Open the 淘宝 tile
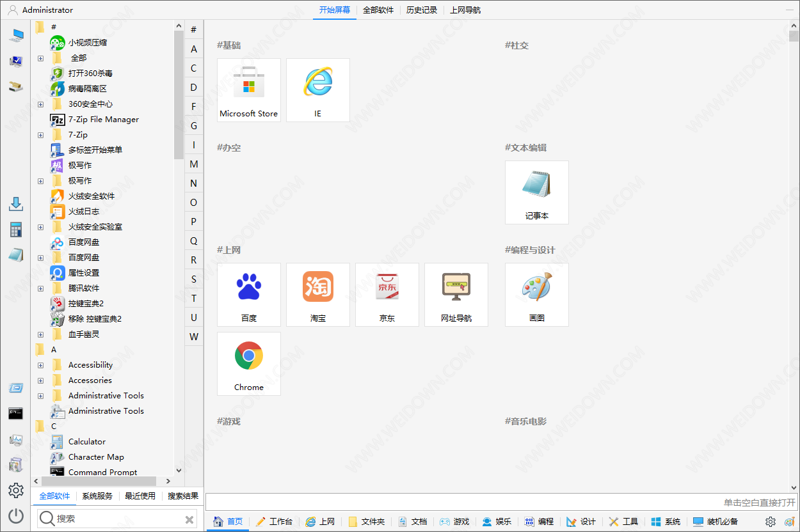 point(318,295)
